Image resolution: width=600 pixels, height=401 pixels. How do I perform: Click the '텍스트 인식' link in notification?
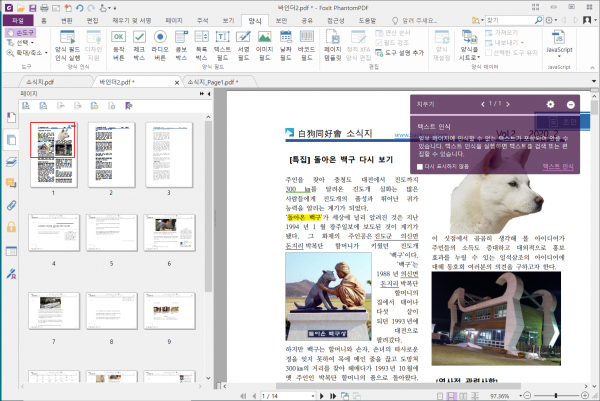click(557, 167)
